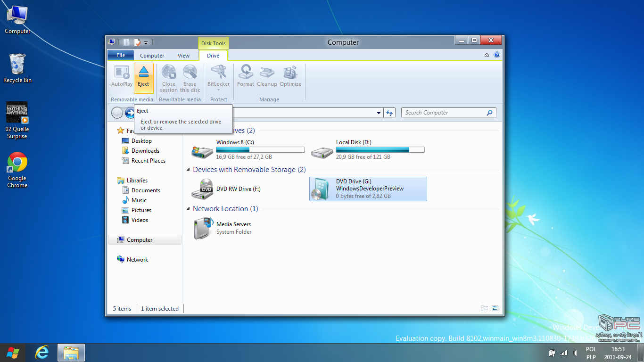Switch to details view in the status bar
The width and height of the screenshot is (644, 362).
pyautogui.click(x=484, y=308)
